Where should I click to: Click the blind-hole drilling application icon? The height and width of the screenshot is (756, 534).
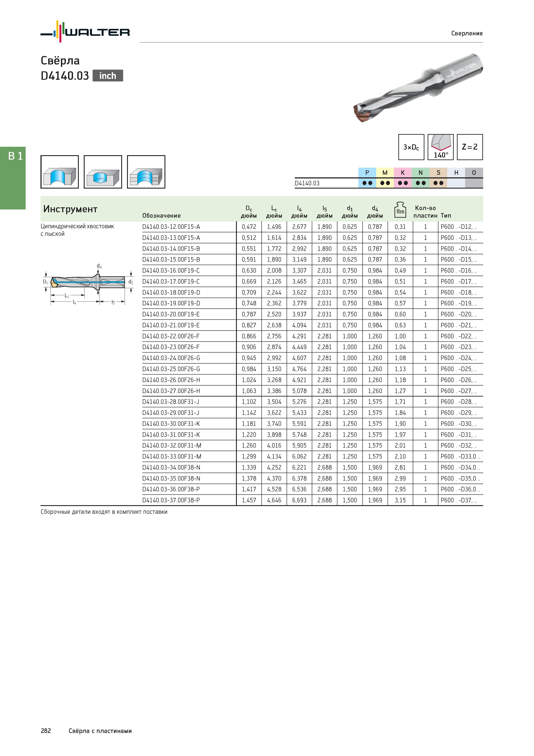[x=103, y=172]
